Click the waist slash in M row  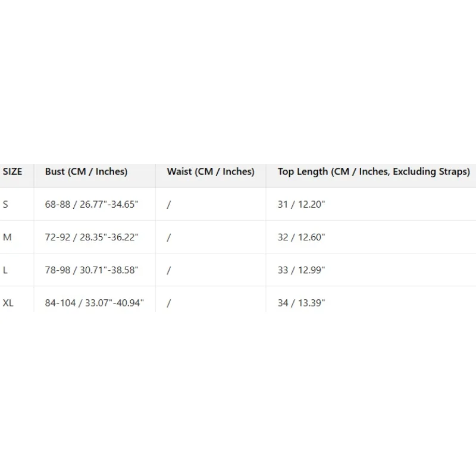169,237
